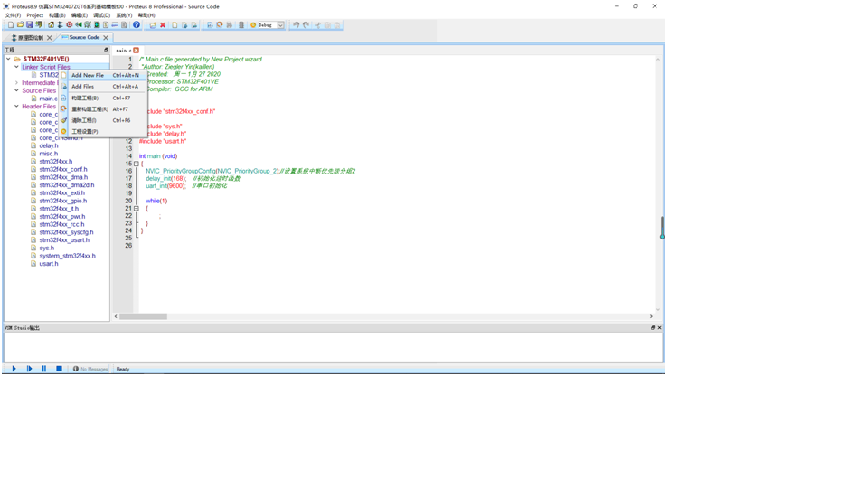Click the Home page house icon

pos(51,25)
